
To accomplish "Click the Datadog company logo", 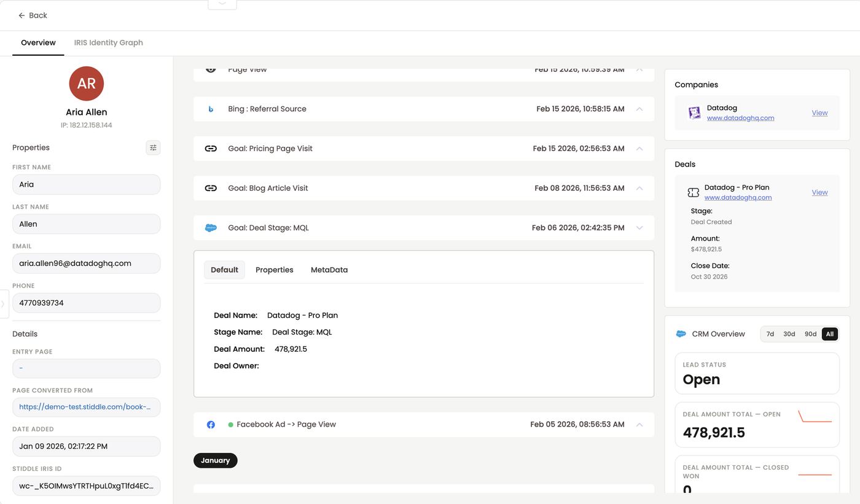I will pyautogui.click(x=694, y=113).
